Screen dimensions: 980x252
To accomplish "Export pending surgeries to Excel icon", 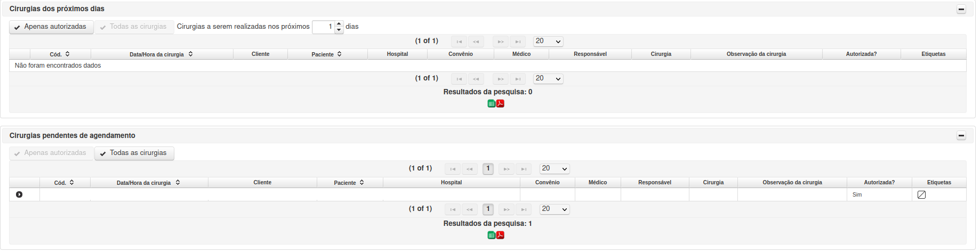I will click(x=492, y=235).
